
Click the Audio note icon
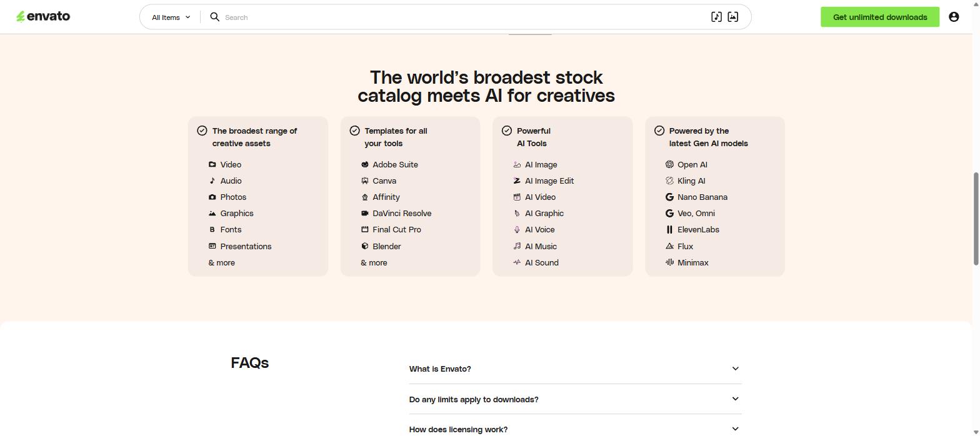(212, 181)
